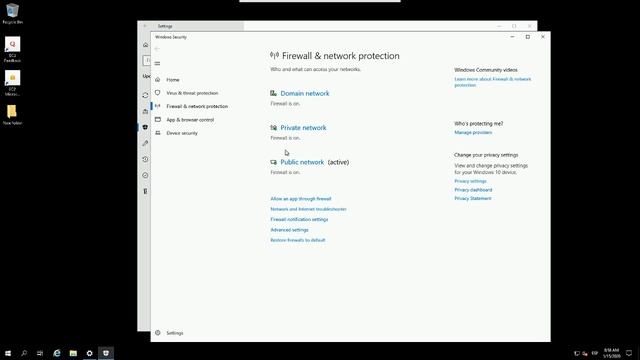Select New folder on desktop
The height and width of the screenshot is (360, 640).
(12, 115)
